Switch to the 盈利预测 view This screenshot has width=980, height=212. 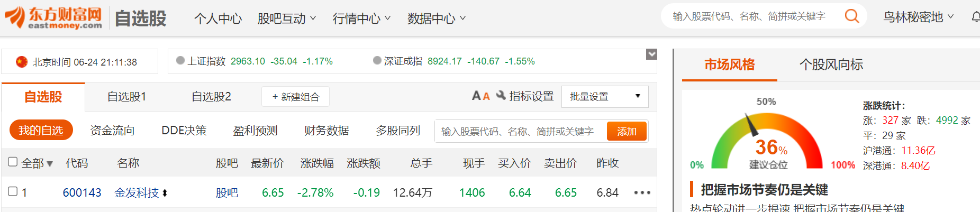pyautogui.click(x=255, y=131)
